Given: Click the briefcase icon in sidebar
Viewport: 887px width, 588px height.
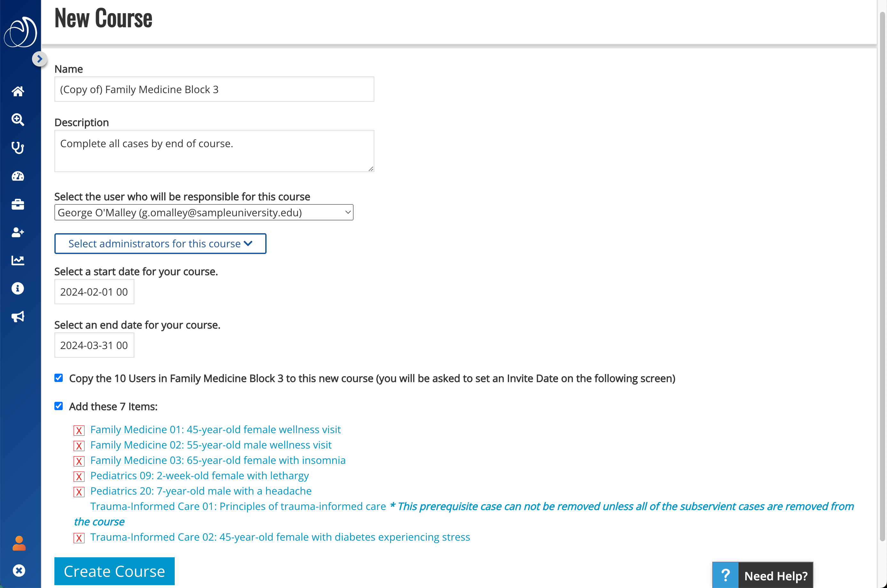Looking at the screenshot, I should 18,204.
